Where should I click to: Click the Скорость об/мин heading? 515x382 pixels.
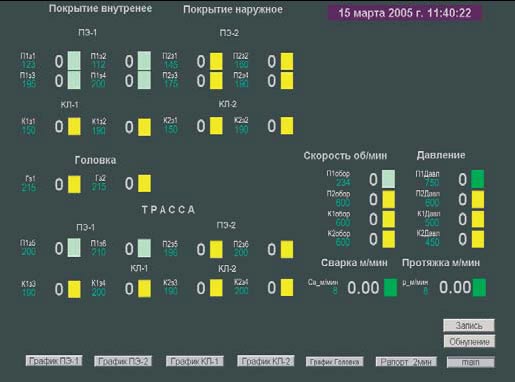pos(345,156)
